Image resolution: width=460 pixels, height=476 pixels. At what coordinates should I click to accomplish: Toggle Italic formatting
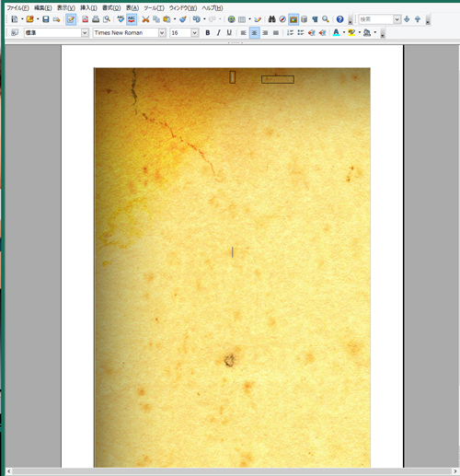click(218, 32)
